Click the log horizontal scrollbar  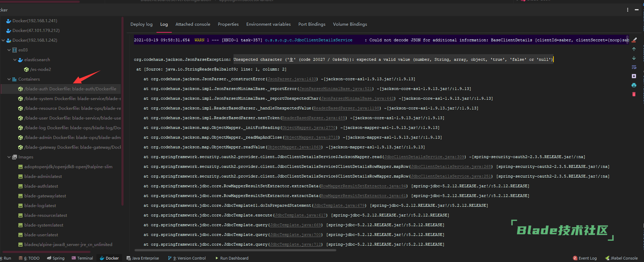(235, 250)
